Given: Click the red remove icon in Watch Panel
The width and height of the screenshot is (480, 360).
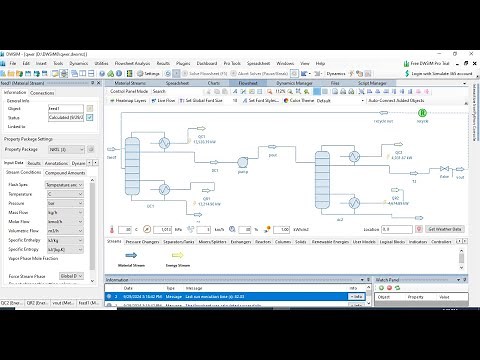Looking at the screenshot, I should (389, 288).
